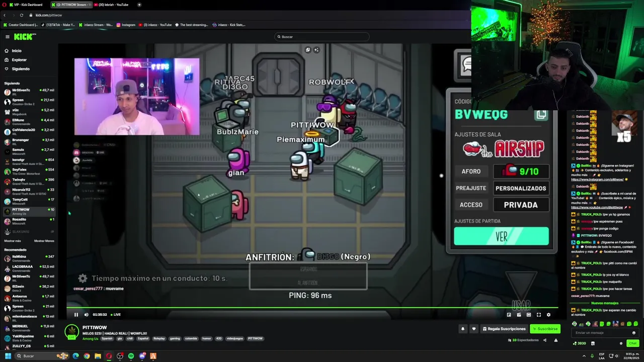Toggle theater mode in the player
Viewport: 644px width, 362px height.
point(528,315)
